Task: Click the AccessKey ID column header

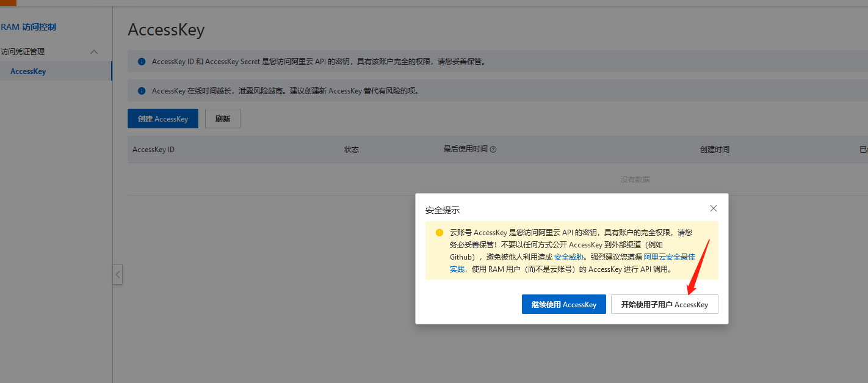Action: tap(153, 150)
